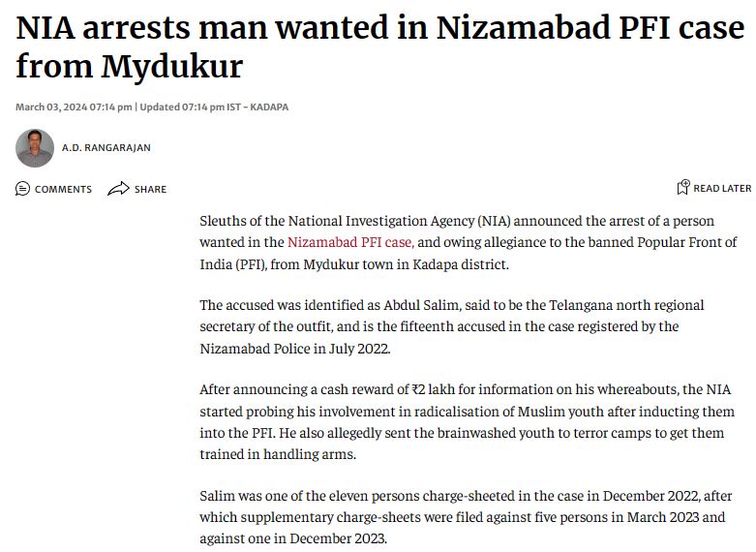The width and height of the screenshot is (756, 552).
Task: Click 'December 2023' at the article's end
Action: coord(338,538)
